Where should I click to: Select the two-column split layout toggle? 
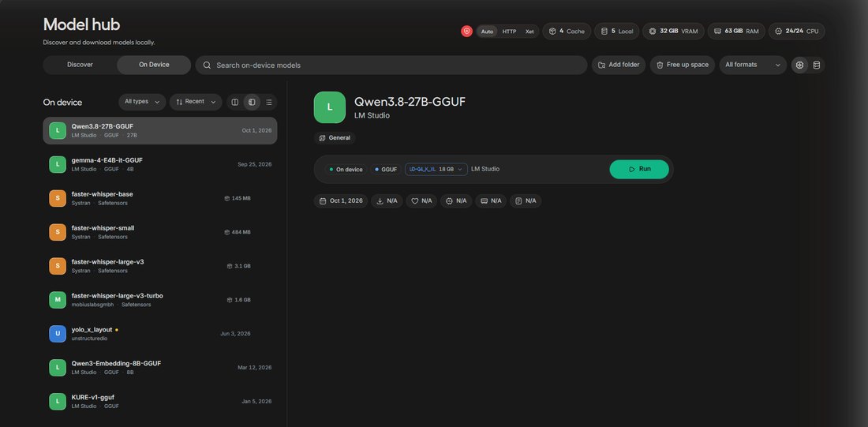pyautogui.click(x=234, y=103)
